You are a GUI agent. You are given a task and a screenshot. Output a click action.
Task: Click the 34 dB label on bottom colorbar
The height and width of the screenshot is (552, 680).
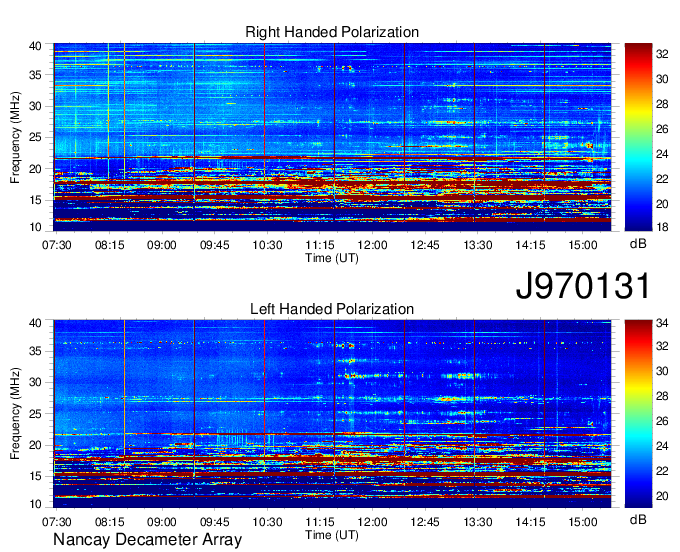662,323
